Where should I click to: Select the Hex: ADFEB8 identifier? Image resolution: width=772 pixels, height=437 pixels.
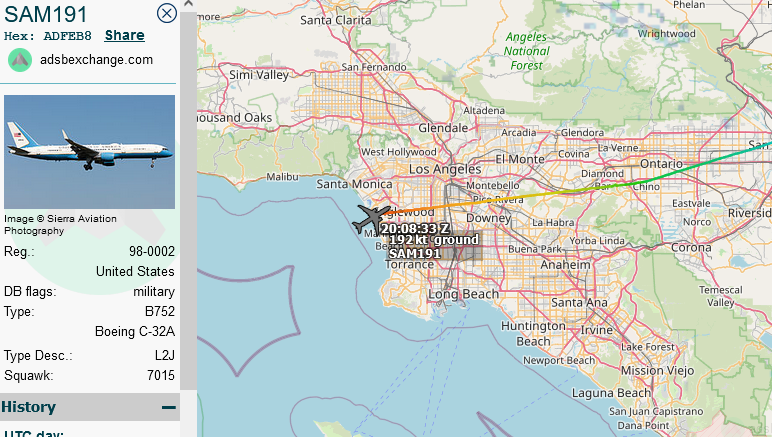click(x=47, y=36)
